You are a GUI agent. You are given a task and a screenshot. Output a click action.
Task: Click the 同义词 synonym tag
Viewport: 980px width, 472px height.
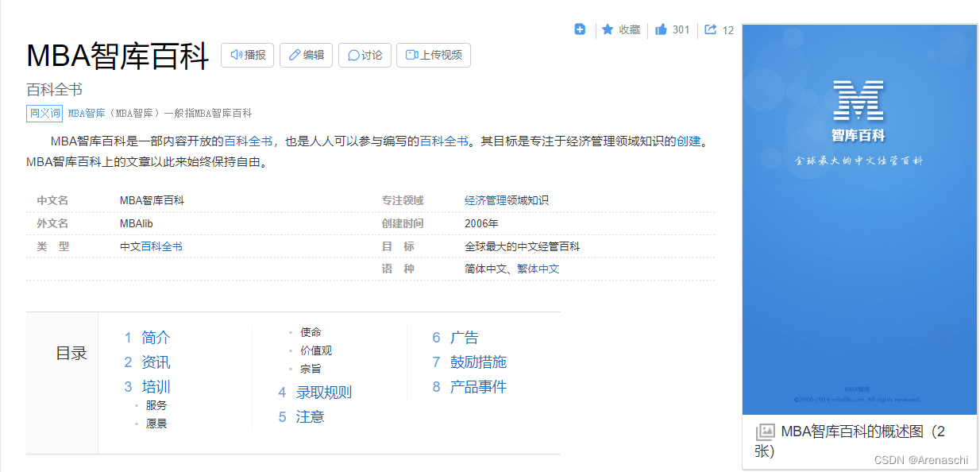point(44,113)
